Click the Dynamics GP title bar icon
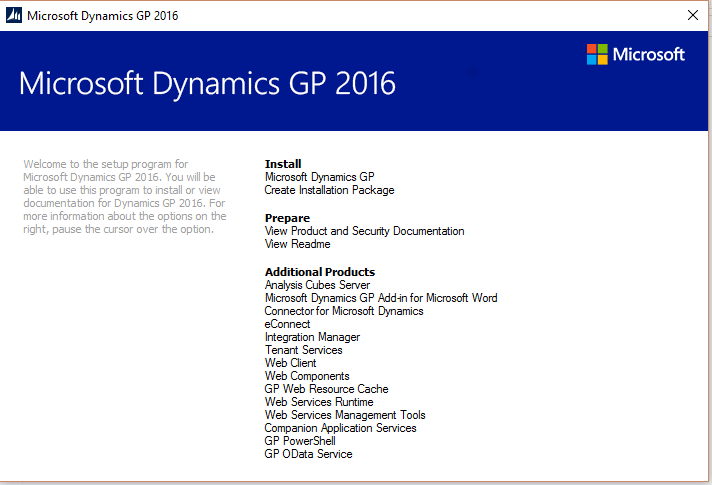The width and height of the screenshot is (712, 485). coord(14,15)
